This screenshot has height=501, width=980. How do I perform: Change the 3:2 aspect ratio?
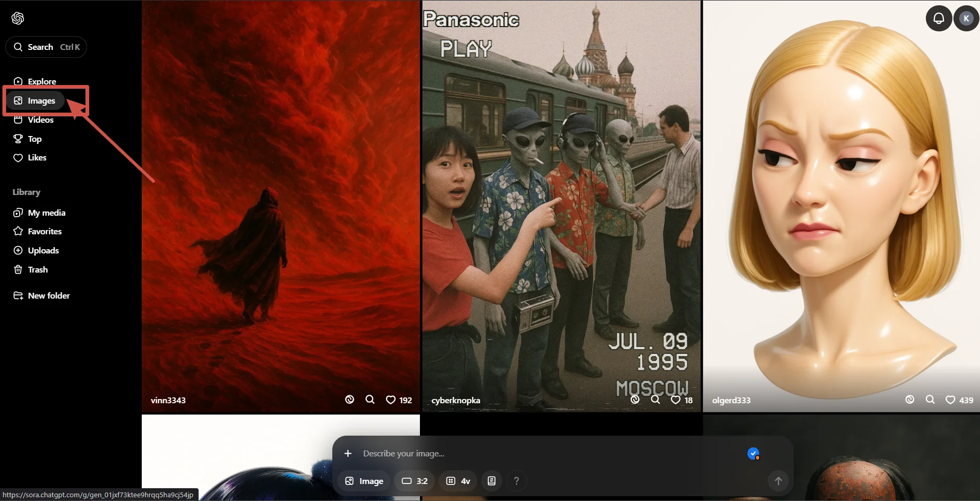coord(415,481)
